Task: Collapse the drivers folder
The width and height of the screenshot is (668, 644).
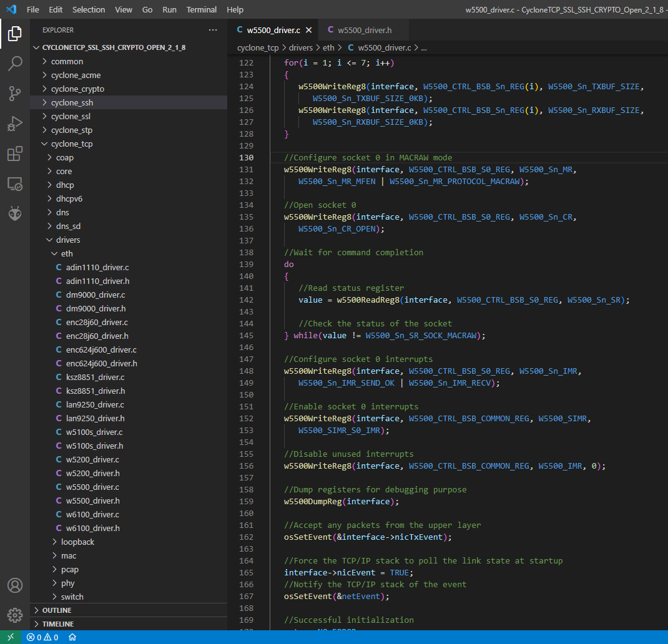Action: click(129, 240)
